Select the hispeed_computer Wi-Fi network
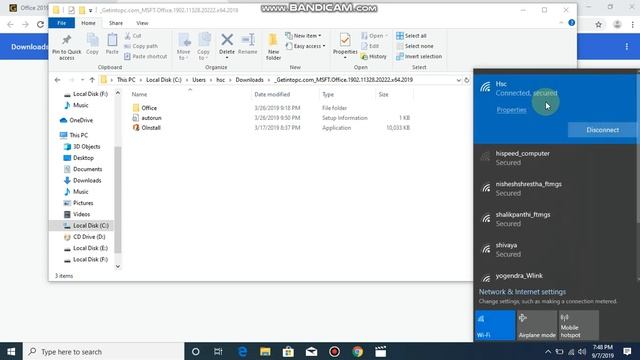 point(555,158)
